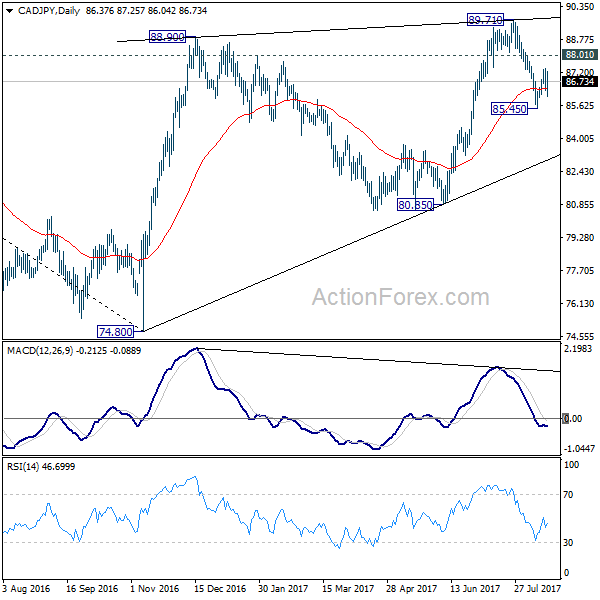Click the RSI 70 level axis label

569,495
